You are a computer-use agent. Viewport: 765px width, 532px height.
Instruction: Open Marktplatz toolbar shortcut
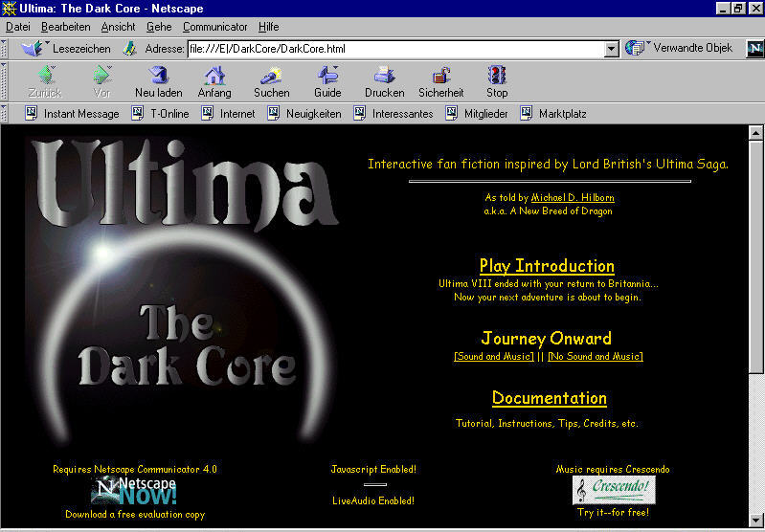coord(553,114)
